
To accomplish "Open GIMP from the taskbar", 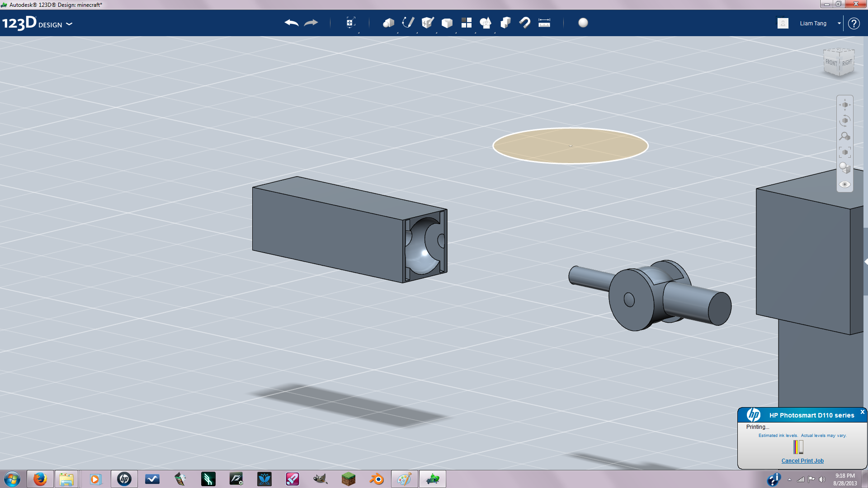I will coord(320,479).
